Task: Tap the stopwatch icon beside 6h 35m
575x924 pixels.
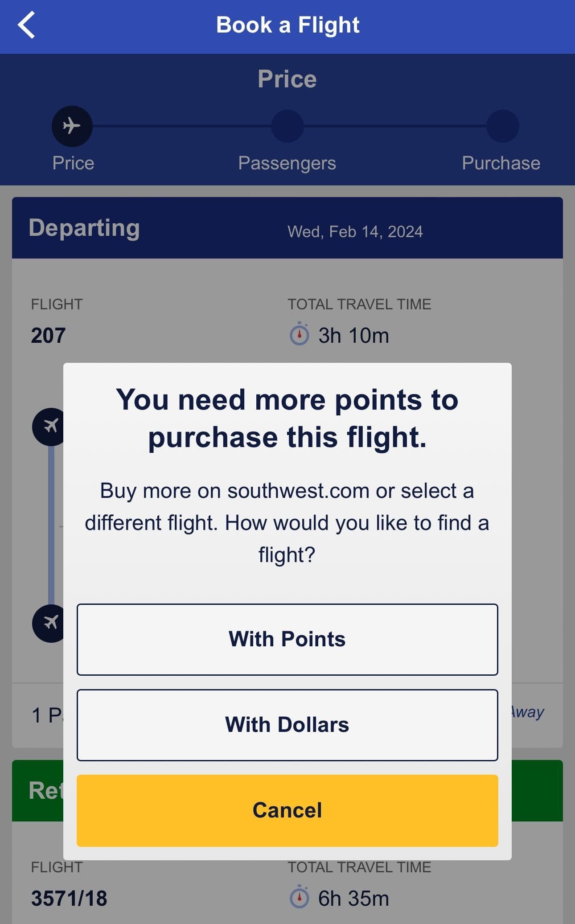Action: (x=300, y=897)
